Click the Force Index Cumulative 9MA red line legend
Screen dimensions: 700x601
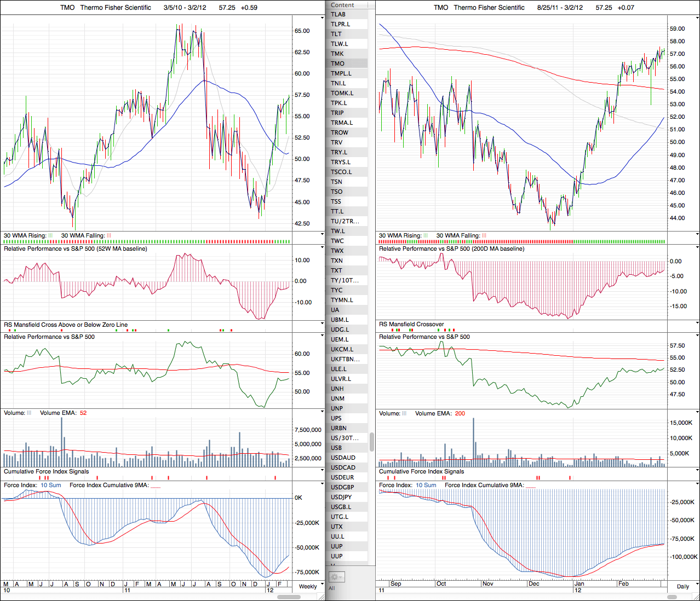[156, 486]
